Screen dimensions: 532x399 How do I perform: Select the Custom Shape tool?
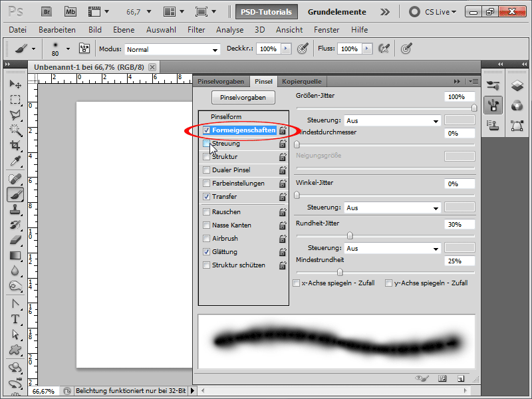15,350
